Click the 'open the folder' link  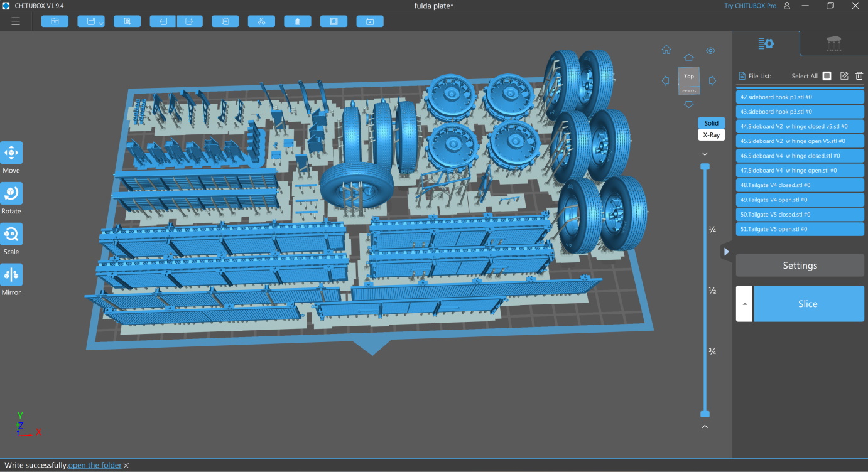tap(95, 465)
